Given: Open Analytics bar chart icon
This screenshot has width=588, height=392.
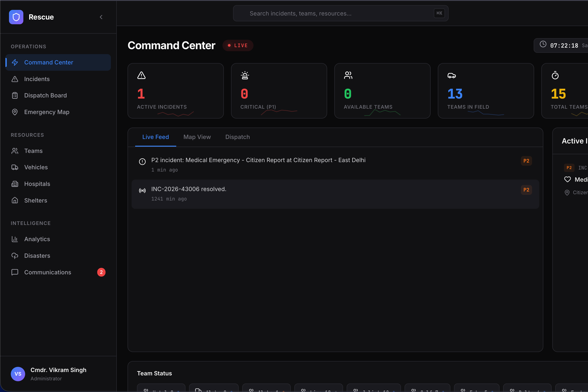Looking at the screenshot, I should (x=15, y=239).
